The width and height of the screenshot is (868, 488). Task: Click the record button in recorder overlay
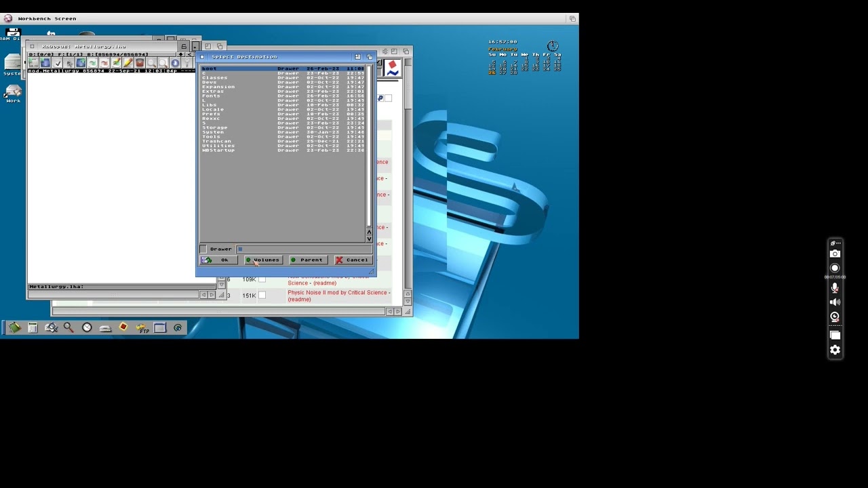(x=835, y=268)
